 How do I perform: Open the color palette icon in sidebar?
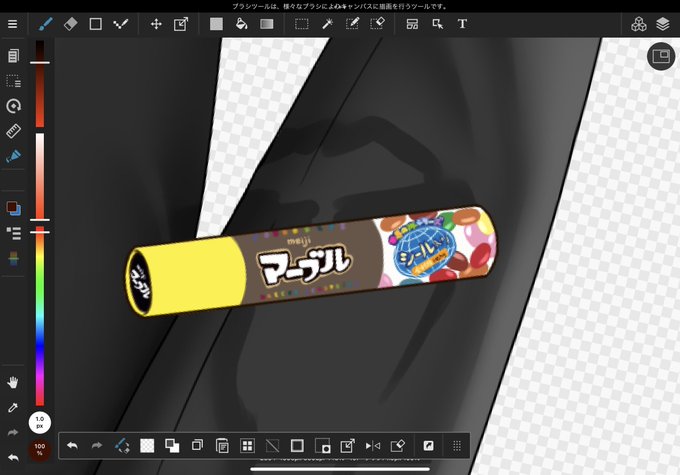point(13,258)
